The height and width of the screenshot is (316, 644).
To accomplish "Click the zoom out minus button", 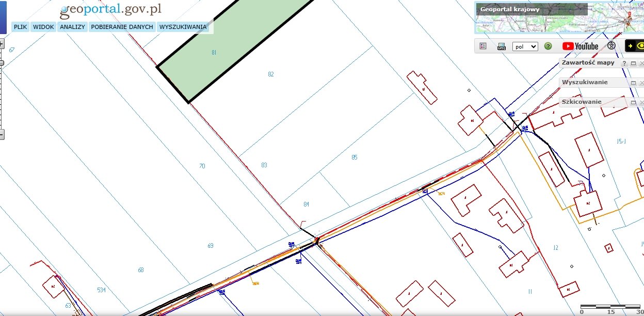I will [x=2, y=134].
